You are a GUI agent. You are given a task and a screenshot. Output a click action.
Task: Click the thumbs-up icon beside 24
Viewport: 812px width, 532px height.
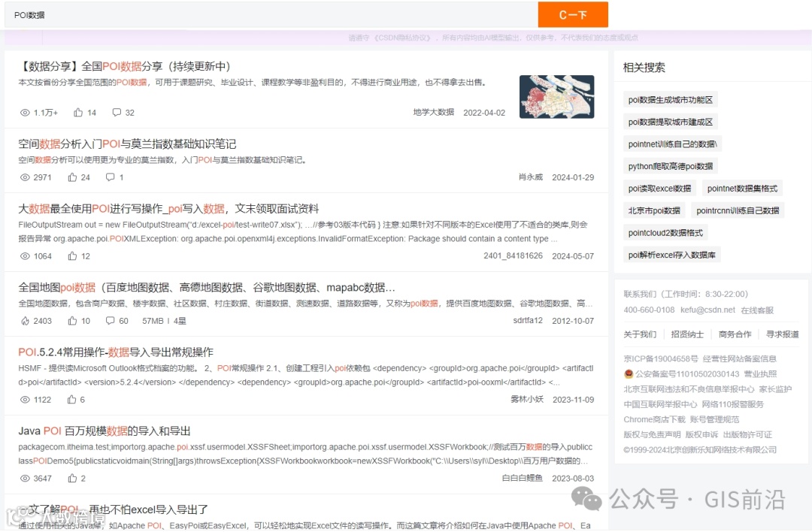click(72, 177)
